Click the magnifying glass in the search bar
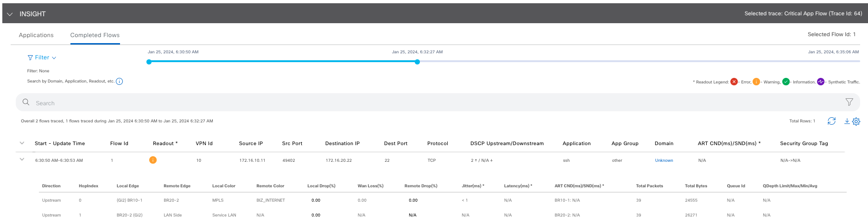868x223 pixels. pos(26,102)
